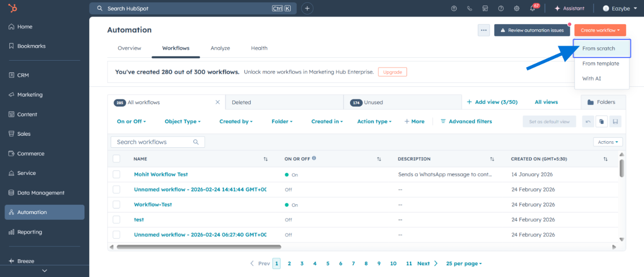Open the Action type filter dropdown

point(374,122)
